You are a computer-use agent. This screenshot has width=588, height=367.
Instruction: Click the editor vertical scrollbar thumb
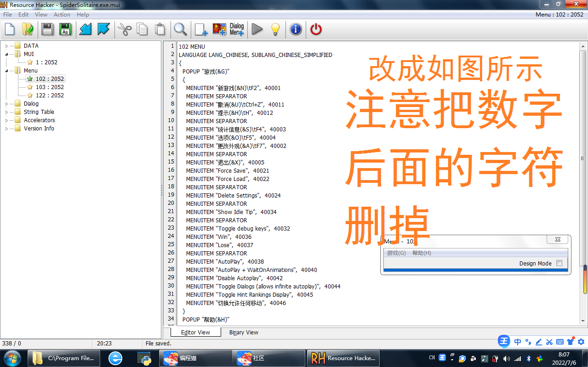coord(582,158)
